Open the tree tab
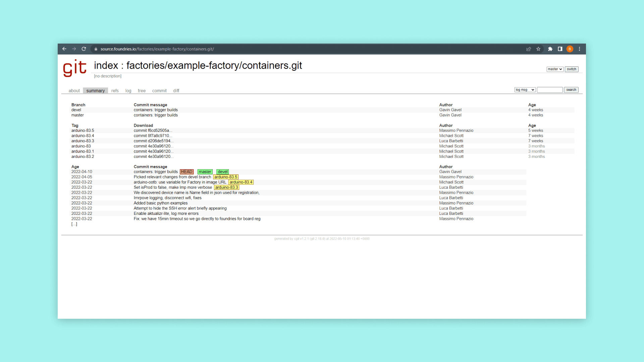 (142, 91)
